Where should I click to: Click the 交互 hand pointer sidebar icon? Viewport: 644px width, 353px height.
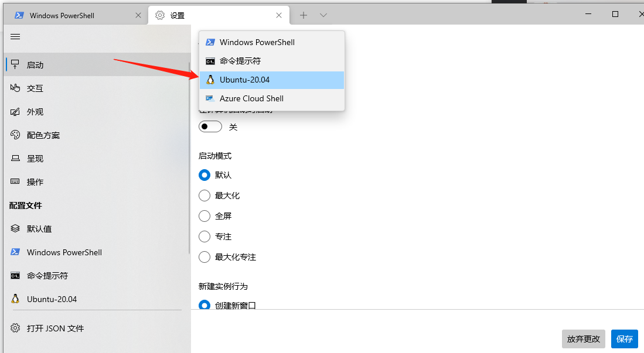point(15,88)
